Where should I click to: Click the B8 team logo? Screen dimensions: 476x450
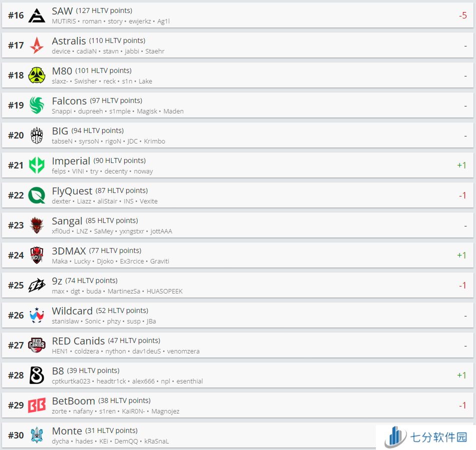tap(37, 375)
